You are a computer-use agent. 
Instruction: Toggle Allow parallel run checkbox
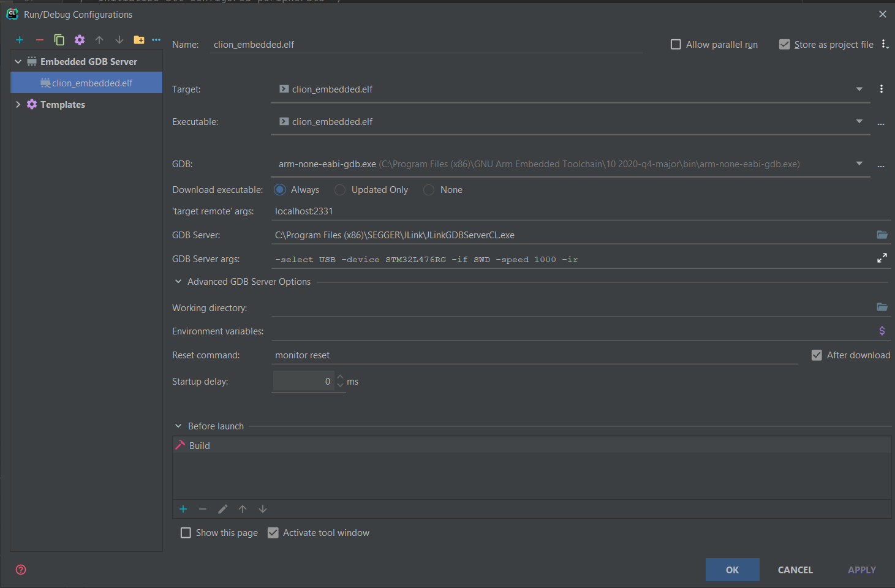pyautogui.click(x=676, y=44)
